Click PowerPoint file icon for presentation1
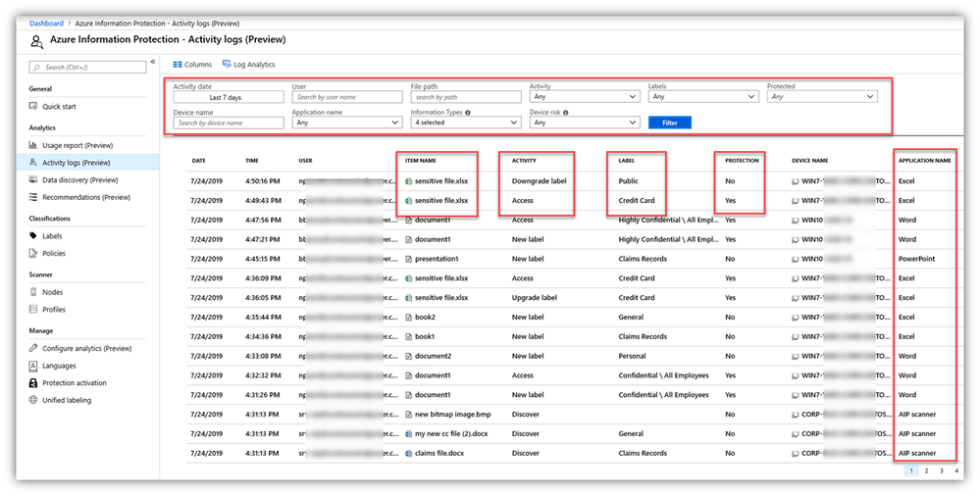Viewport: 980px width, 496px height. click(x=409, y=259)
